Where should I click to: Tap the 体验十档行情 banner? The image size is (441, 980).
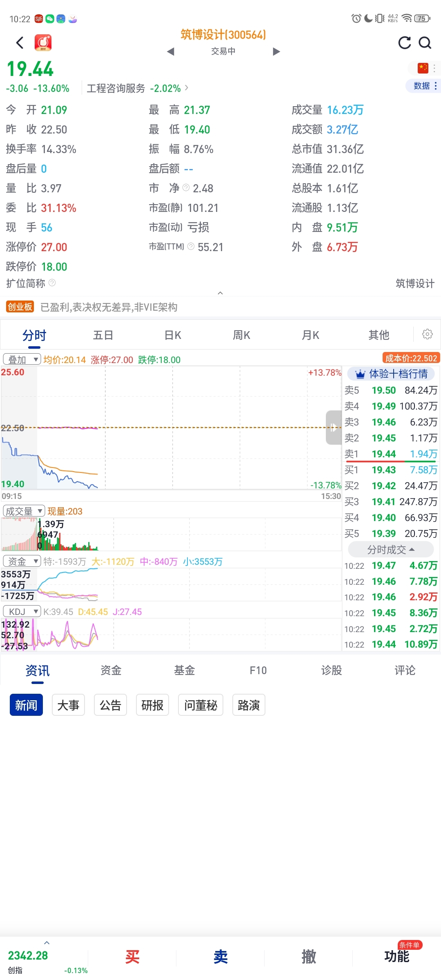[x=391, y=374]
